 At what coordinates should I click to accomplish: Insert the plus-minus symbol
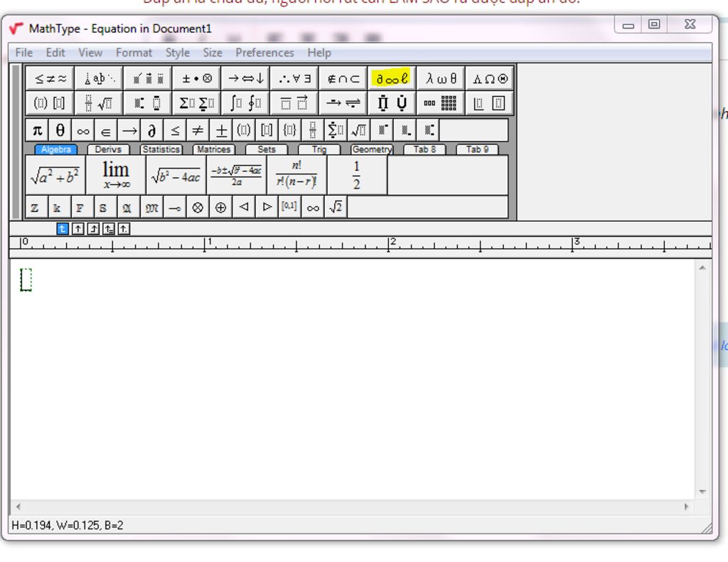pos(221,130)
